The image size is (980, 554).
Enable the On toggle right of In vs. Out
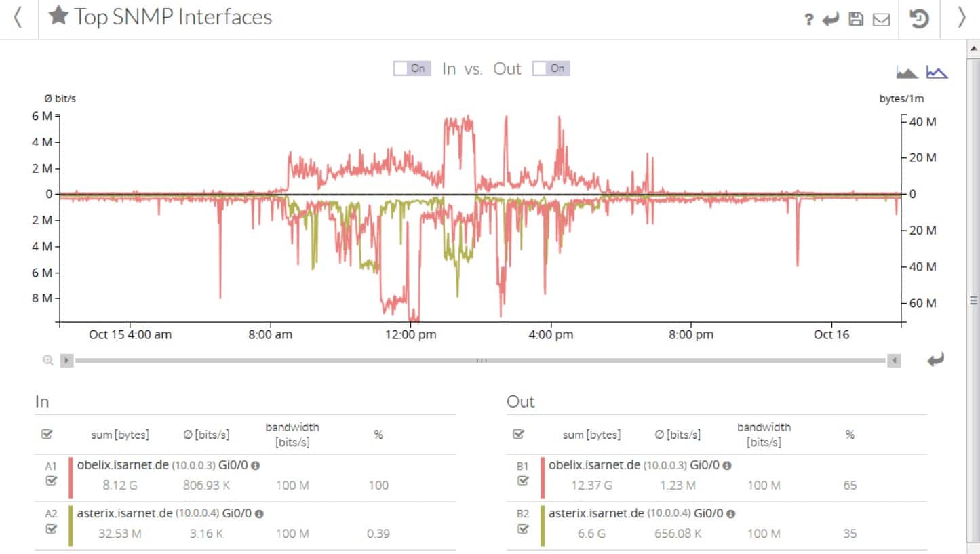551,68
